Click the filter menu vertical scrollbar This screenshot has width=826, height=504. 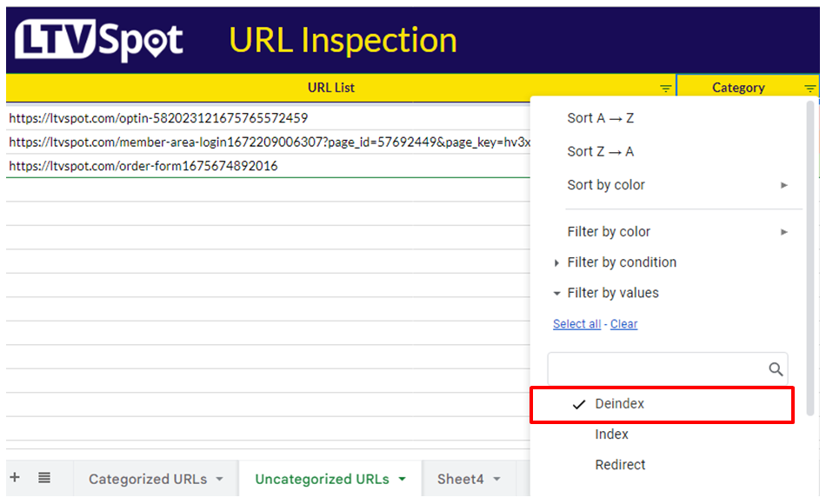[810, 258]
